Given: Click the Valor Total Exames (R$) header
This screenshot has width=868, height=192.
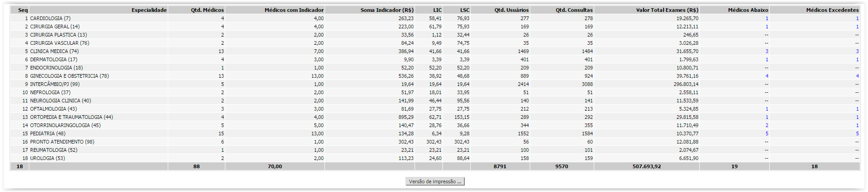Looking at the screenshot, I should coord(667,10).
